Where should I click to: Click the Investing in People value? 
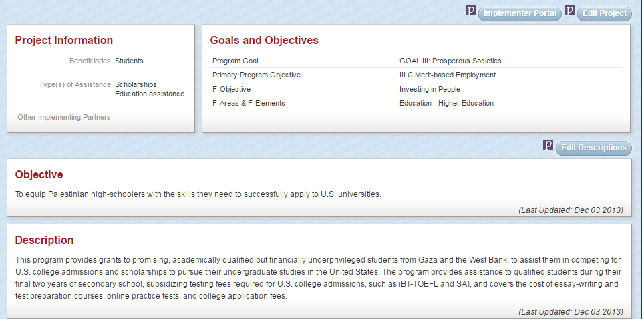pos(430,89)
